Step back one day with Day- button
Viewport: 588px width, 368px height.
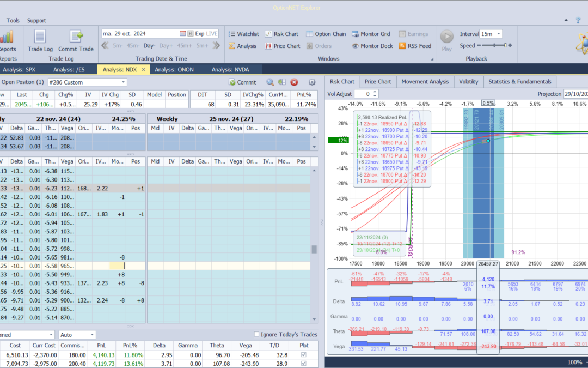point(149,46)
